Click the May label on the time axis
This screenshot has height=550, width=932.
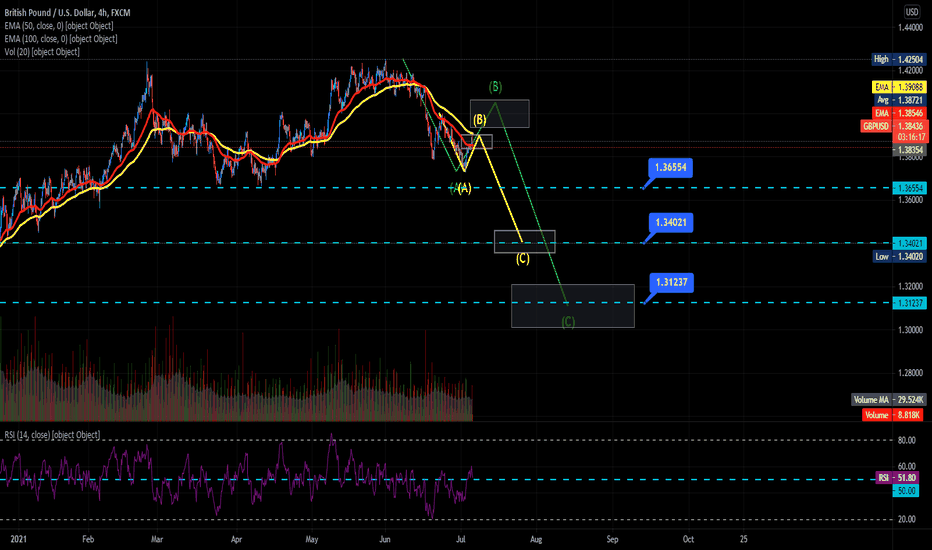point(311,539)
